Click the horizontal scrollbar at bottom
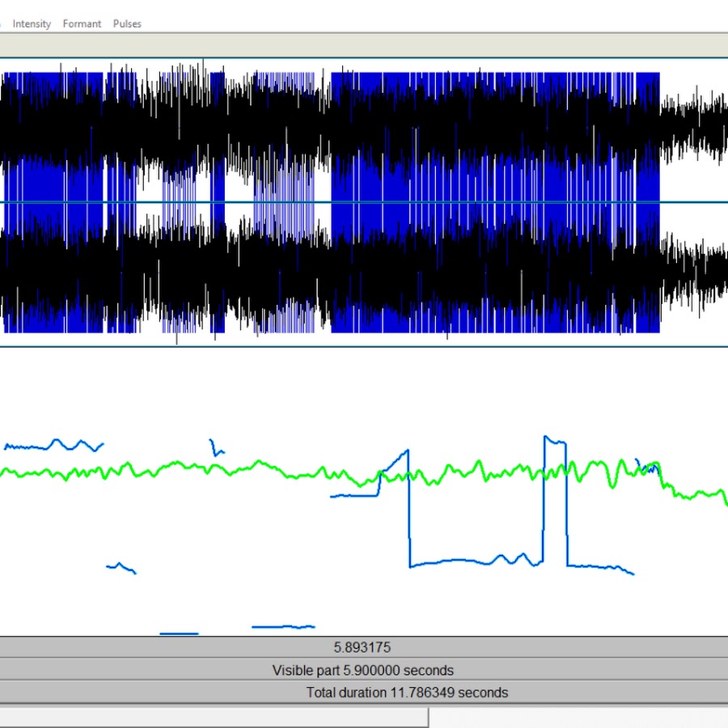Viewport: 728px width, 728px height. tap(214, 717)
